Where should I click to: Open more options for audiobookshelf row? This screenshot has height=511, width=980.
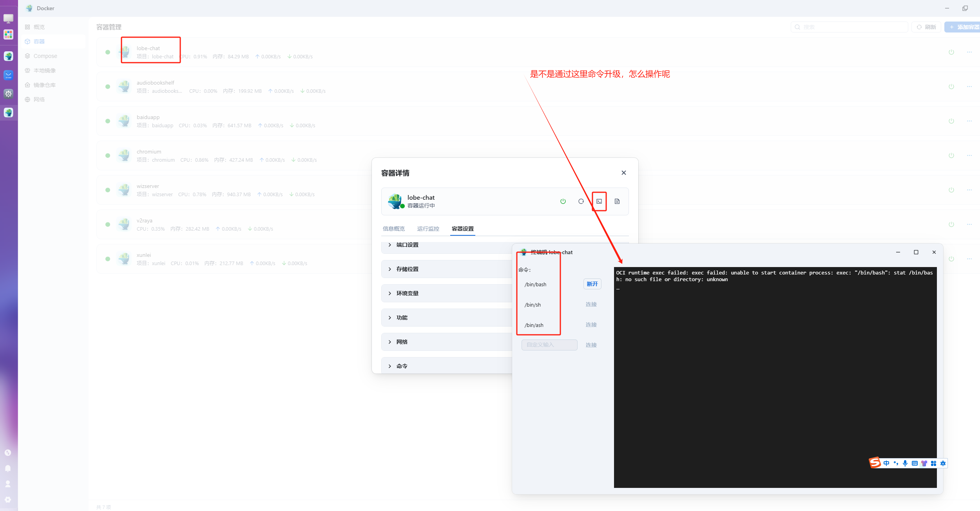click(x=969, y=87)
